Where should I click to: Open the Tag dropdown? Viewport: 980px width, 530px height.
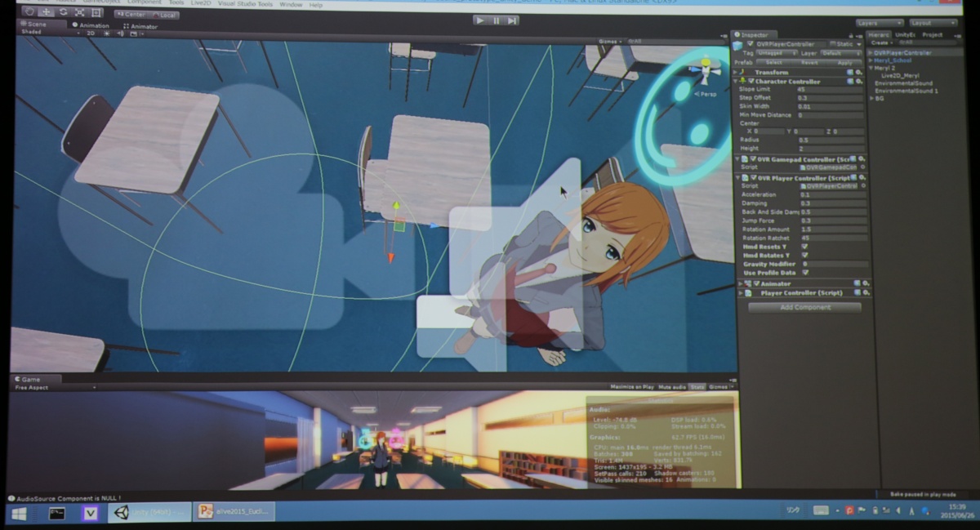click(x=777, y=52)
